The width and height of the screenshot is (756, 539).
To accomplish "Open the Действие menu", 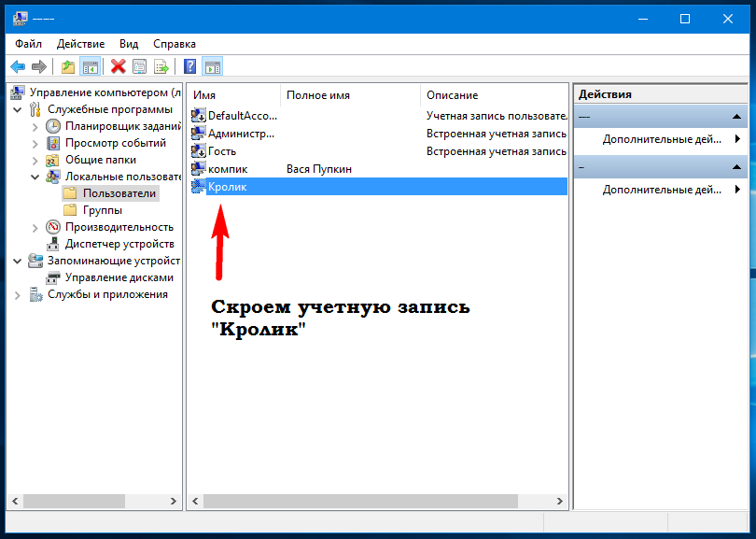I will (x=80, y=44).
